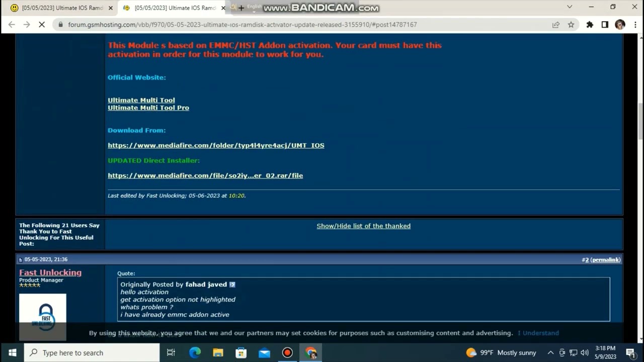
Task: Click Show/Hide list of the thanked
Action: pyautogui.click(x=363, y=226)
